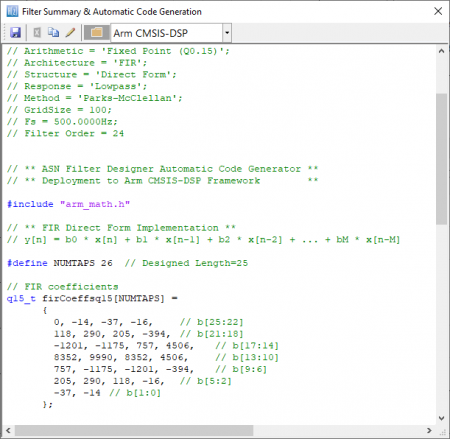Image resolution: width=450 pixels, height=439 pixels.
Task: Click the save (floppy disk) icon
Action: click(15, 33)
